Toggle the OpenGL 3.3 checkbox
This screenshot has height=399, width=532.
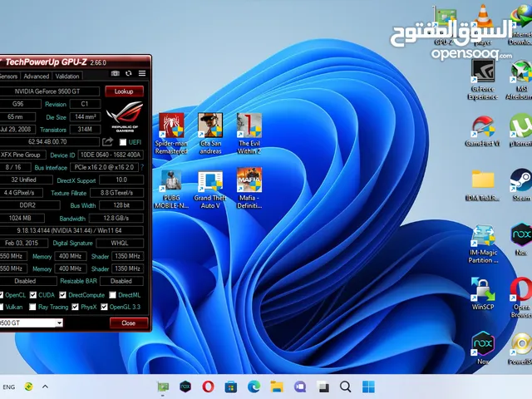pyautogui.click(x=104, y=307)
